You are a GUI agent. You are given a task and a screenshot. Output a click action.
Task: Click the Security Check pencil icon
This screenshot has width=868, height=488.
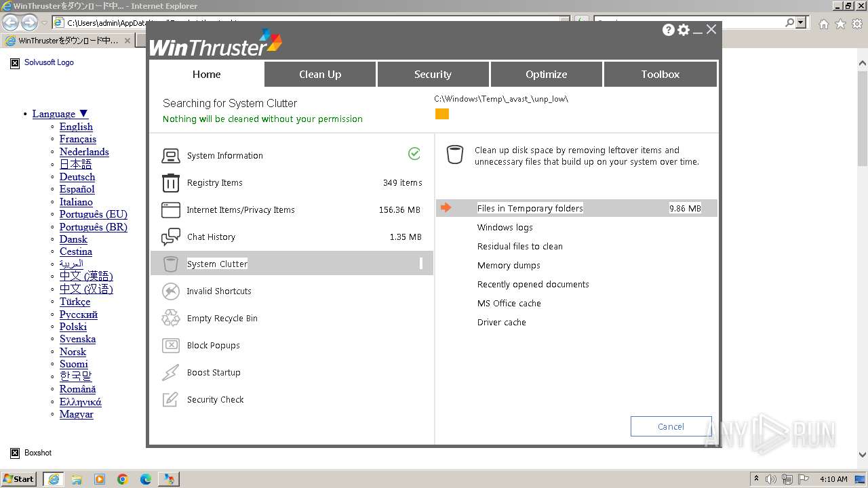click(171, 400)
